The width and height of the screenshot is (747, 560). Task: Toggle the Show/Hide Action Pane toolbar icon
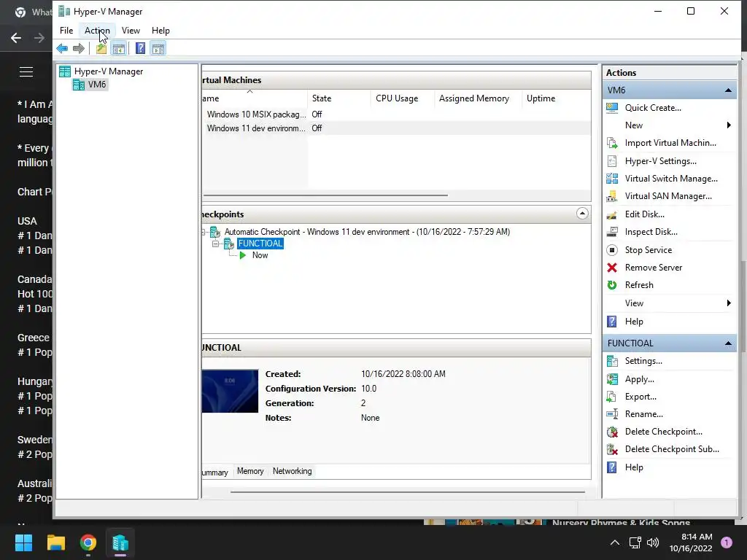[158, 48]
